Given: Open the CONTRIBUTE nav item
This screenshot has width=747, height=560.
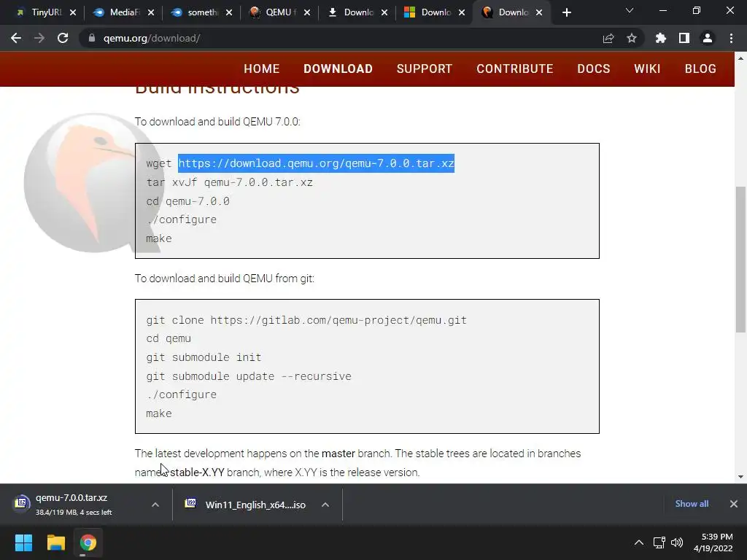Looking at the screenshot, I should (515, 69).
